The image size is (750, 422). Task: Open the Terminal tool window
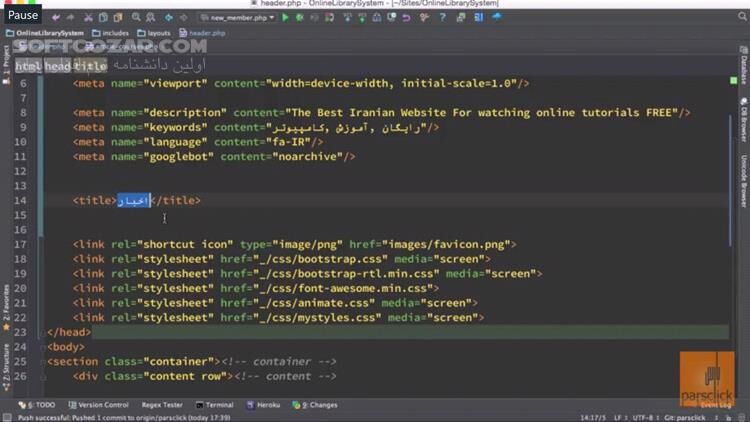click(214, 405)
